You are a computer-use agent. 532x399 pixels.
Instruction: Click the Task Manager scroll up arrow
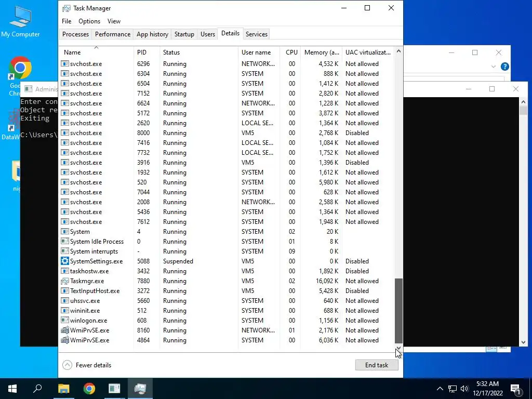pos(398,51)
